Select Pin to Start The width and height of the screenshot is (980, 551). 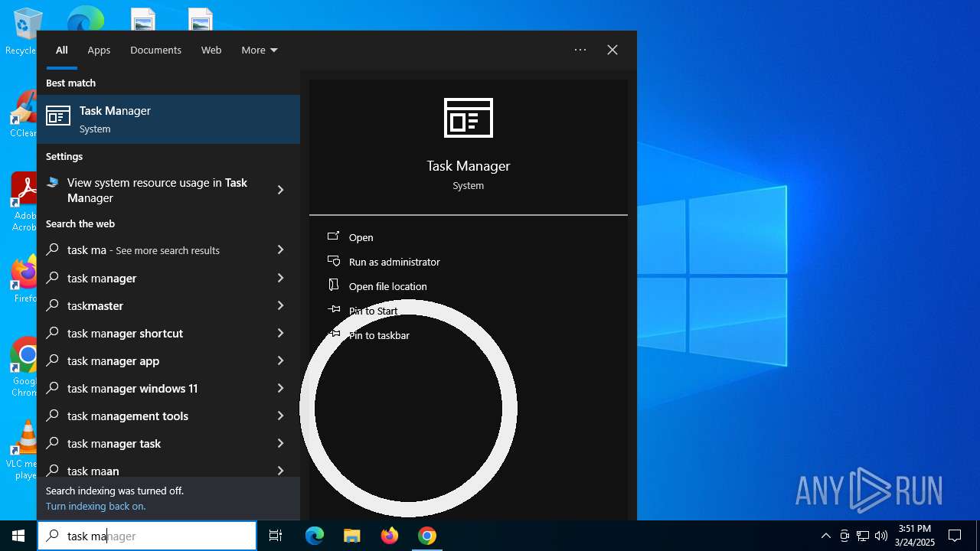click(373, 311)
